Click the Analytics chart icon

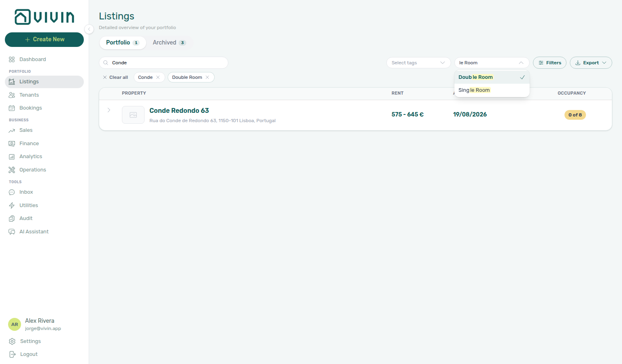pos(12,157)
